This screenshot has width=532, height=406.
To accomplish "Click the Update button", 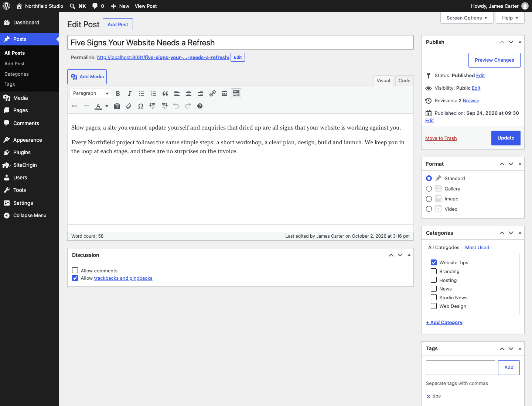I will tap(506, 138).
